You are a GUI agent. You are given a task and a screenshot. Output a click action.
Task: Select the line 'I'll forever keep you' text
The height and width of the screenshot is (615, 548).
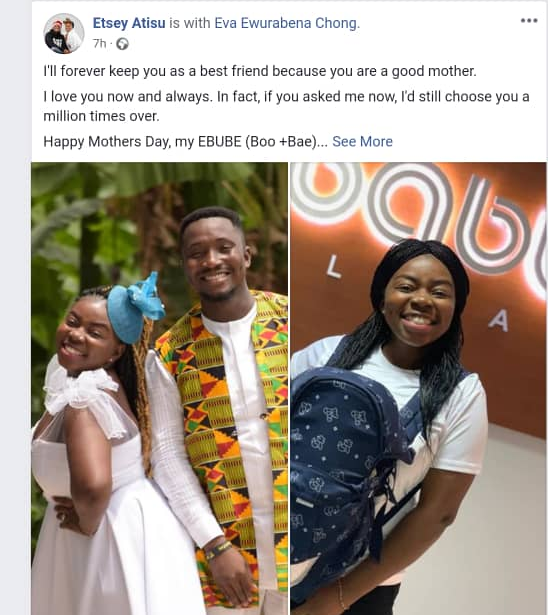coord(260,71)
